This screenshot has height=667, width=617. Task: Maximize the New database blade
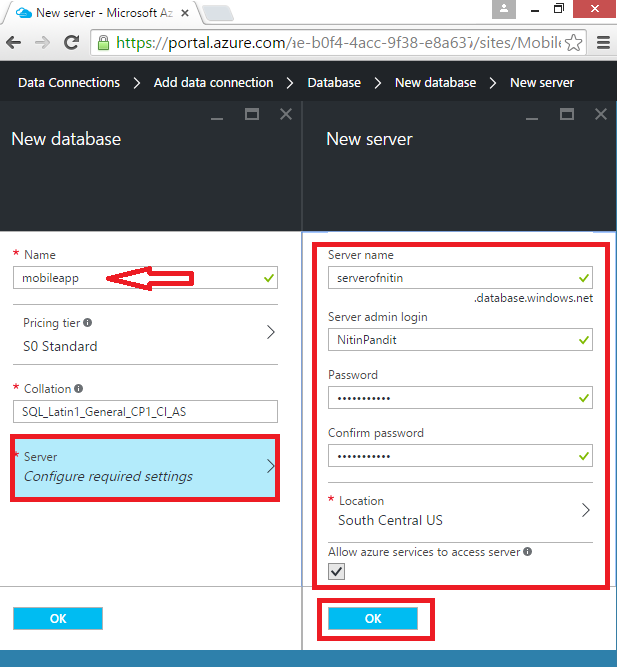tap(252, 114)
